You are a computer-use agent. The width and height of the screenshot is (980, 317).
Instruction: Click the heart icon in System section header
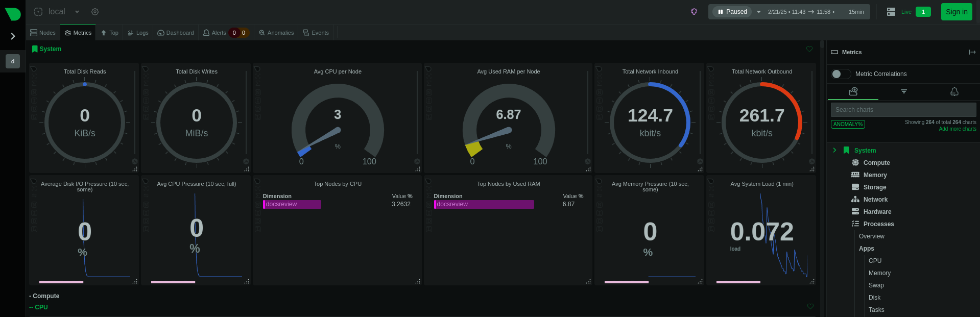click(809, 49)
